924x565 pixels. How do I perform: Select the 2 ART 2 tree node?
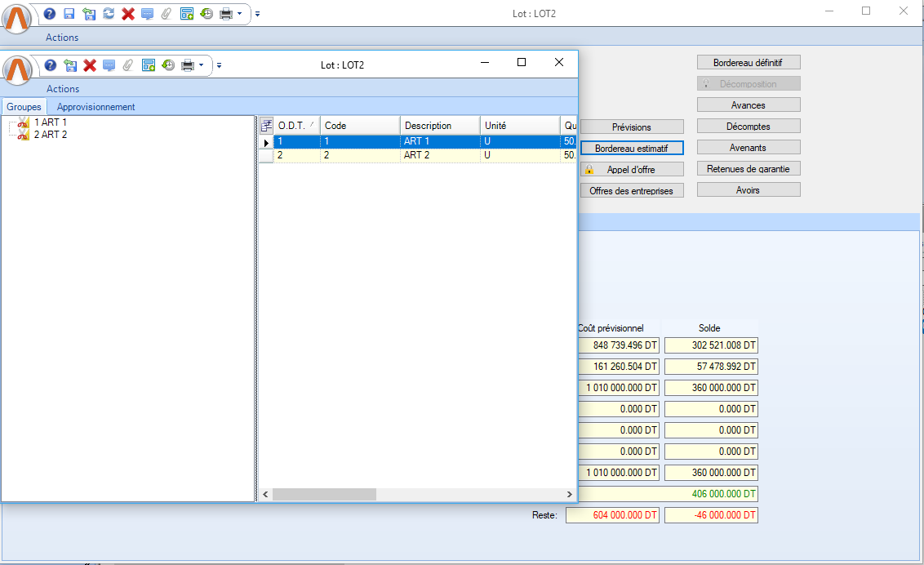pos(50,135)
